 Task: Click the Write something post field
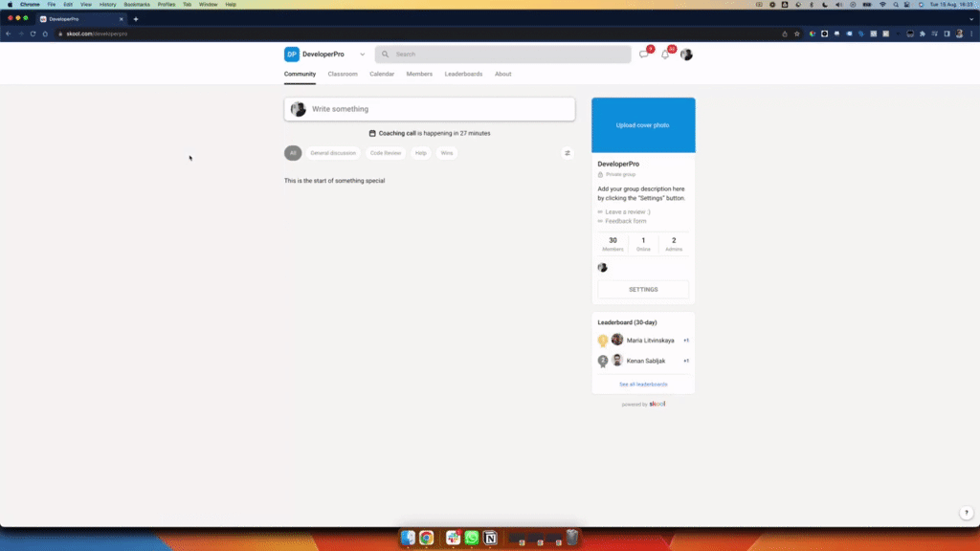point(429,109)
